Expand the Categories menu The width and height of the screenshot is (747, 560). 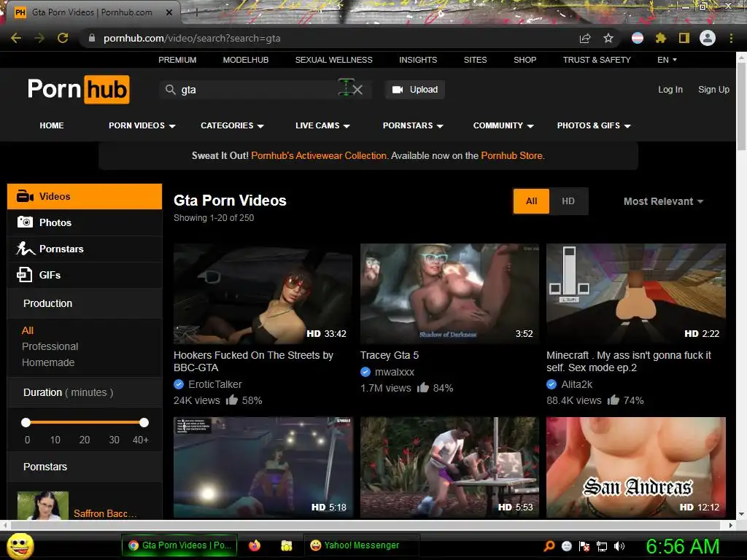click(x=232, y=125)
